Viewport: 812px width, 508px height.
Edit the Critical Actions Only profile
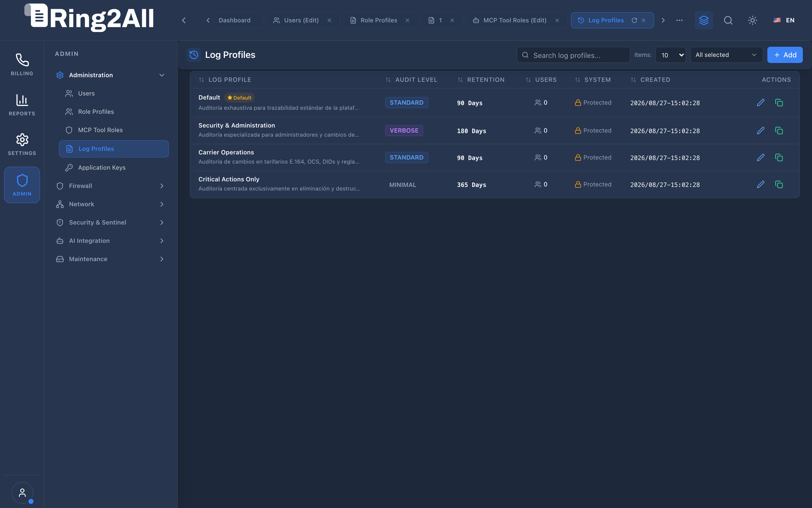(761, 184)
